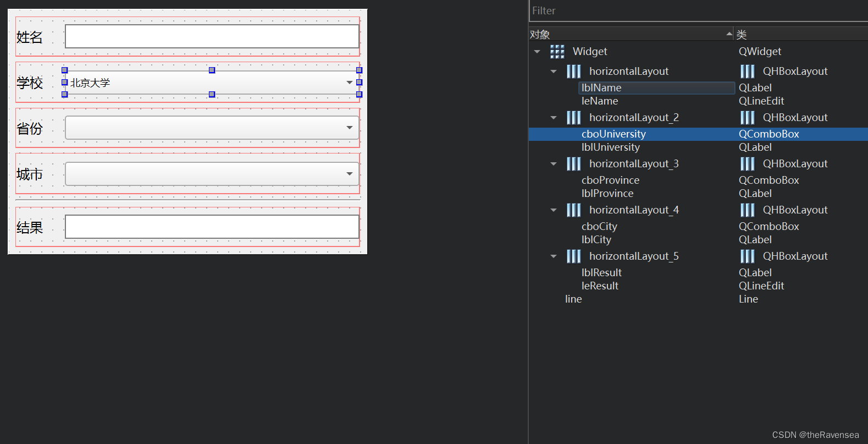Image resolution: width=868 pixels, height=444 pixels.
Task: Click QHBoxLayout class icon for horizontalLayout_5
Action: tap(748, 256)
